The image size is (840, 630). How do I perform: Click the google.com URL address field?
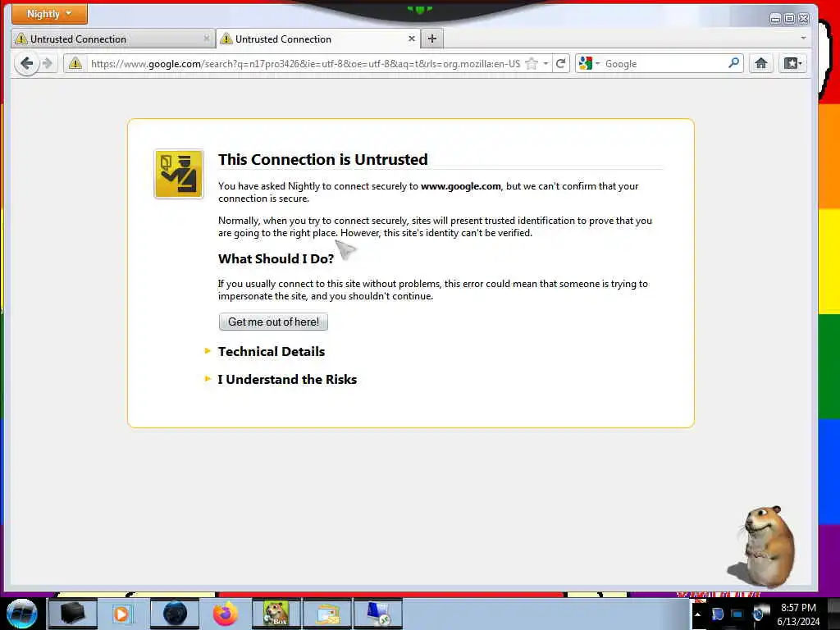305,64
